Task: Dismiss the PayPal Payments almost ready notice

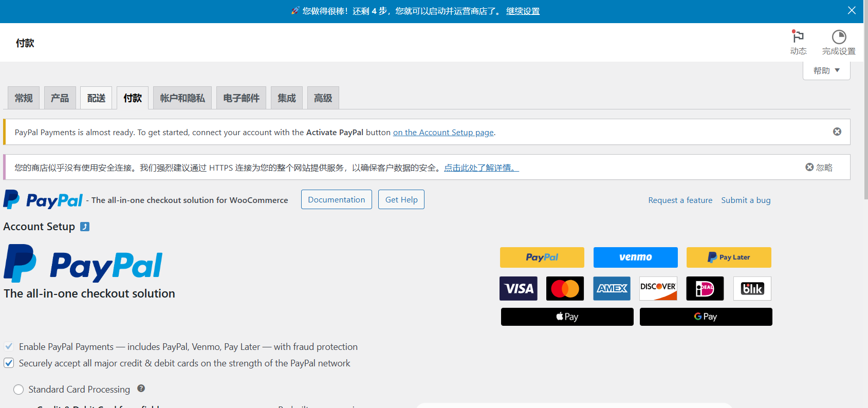Action: 837,132
